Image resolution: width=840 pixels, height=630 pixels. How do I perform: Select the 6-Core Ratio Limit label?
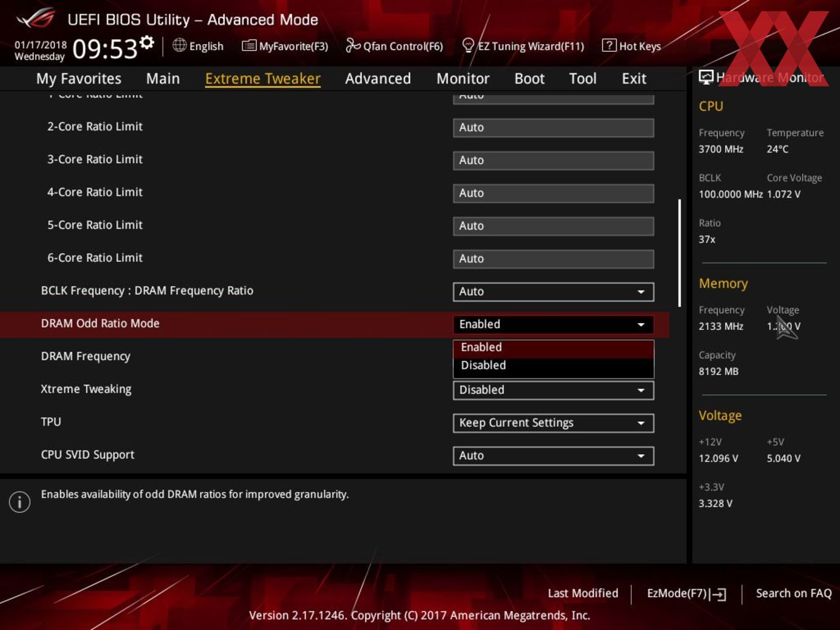94,258
